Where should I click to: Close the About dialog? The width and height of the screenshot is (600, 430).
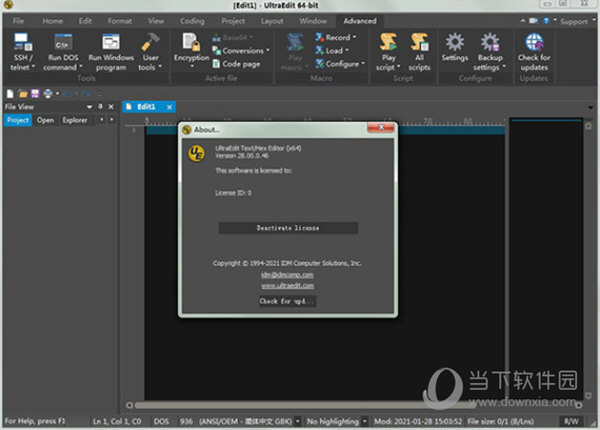[381, 127]
